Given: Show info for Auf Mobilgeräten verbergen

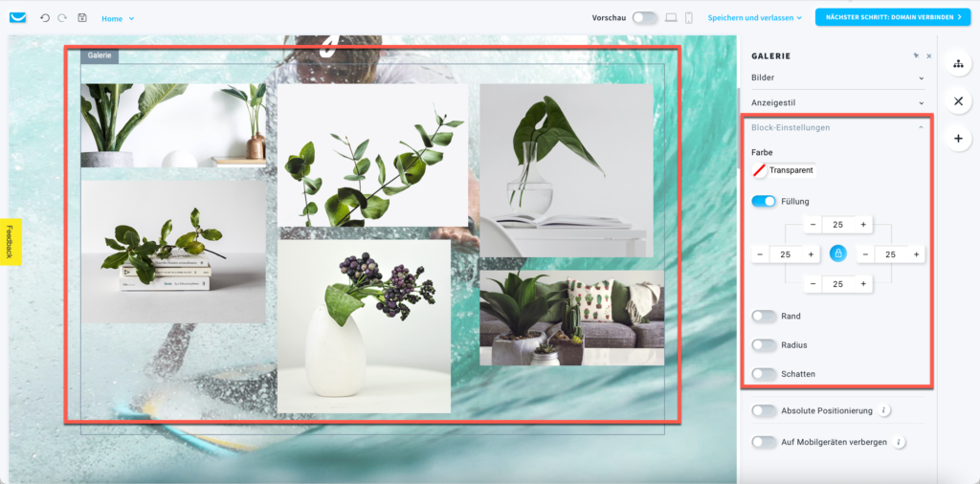Looking at the screenshot, I should pyautogui.click(x=898, y=442).
